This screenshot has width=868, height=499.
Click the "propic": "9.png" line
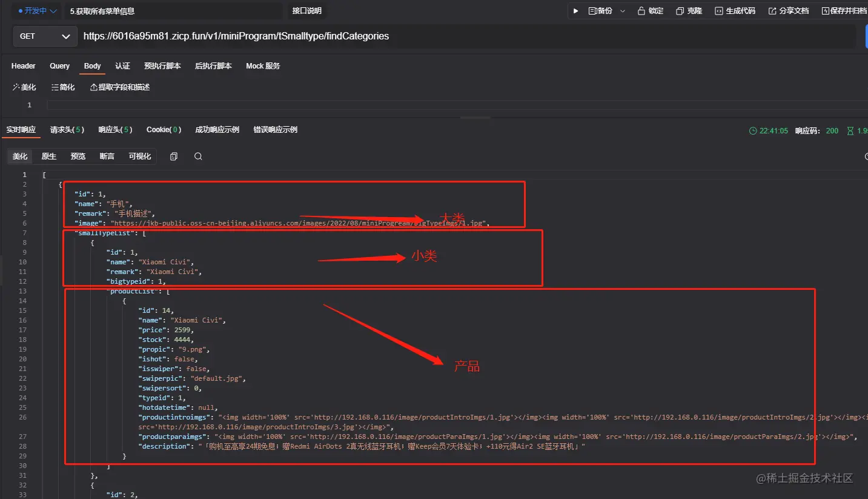(174, 349)
